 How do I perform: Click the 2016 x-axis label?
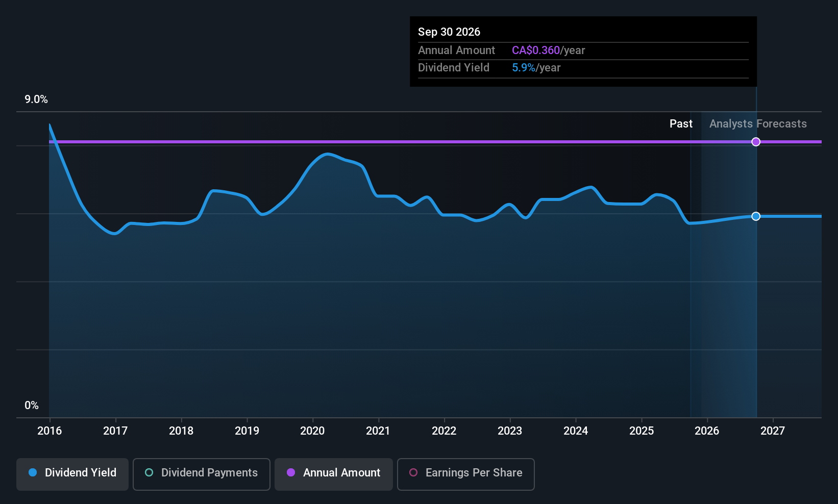click(x=50, y=431)
